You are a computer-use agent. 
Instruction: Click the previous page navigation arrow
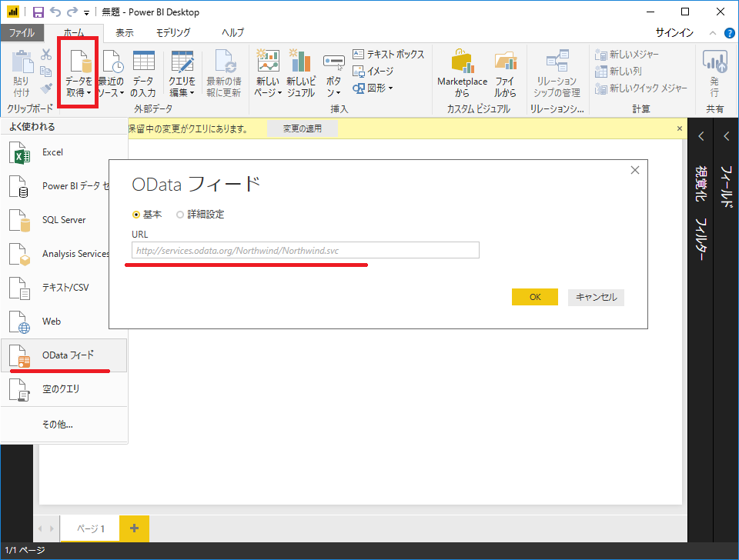[40, 529]
